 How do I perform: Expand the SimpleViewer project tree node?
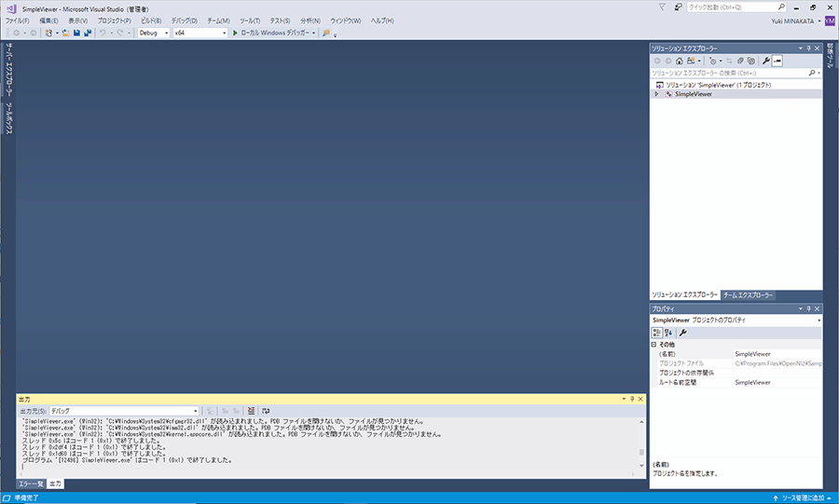click(656, 94)
